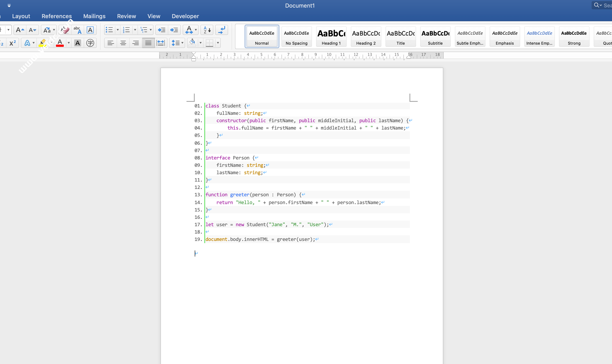Switch to the Developer tab
This screenshot has width=612, height=364.
click(185, 16)
